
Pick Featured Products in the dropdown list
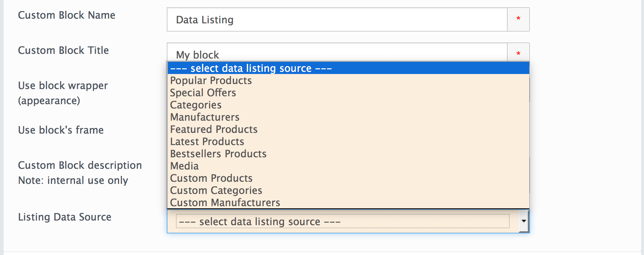tap(348, 129)
